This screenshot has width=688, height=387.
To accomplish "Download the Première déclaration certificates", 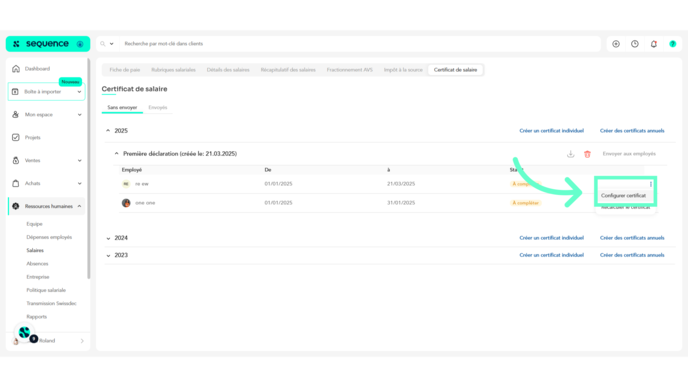I will [570, 154].
